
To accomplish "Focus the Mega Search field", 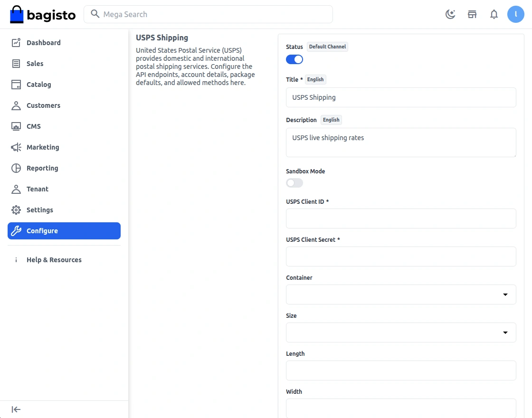I will (x=208, y=14).
